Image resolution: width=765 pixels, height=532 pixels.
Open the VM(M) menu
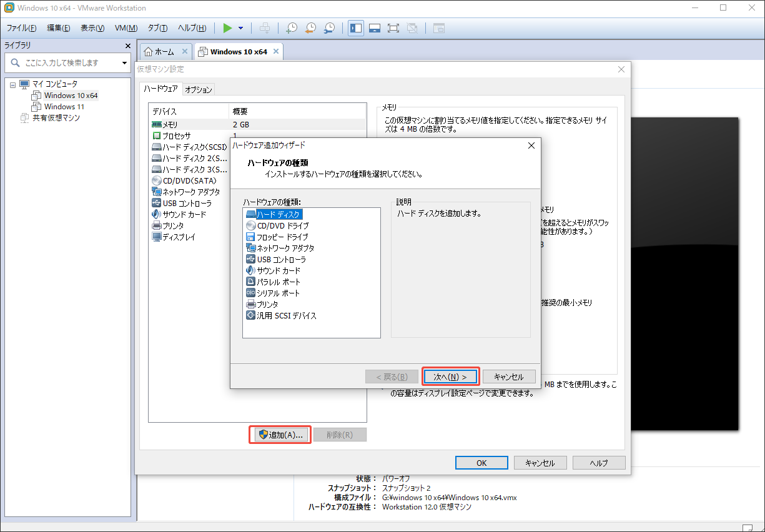tap(126, 28)
